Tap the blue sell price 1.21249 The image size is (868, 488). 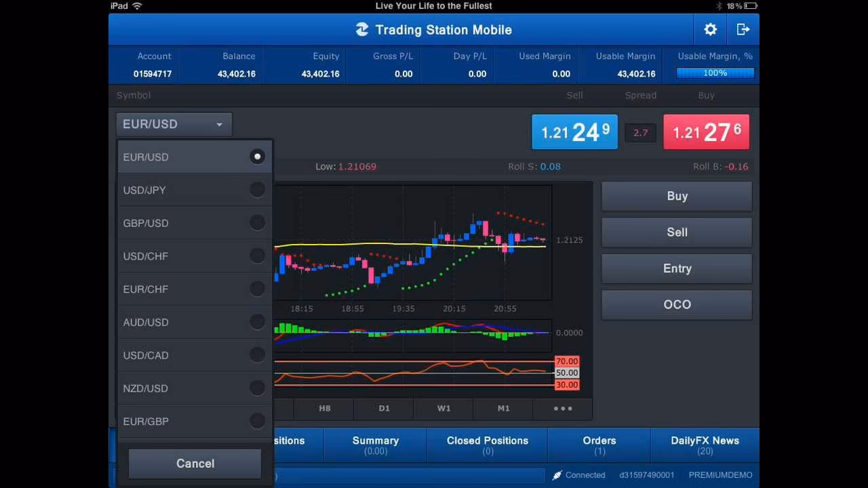575,131
